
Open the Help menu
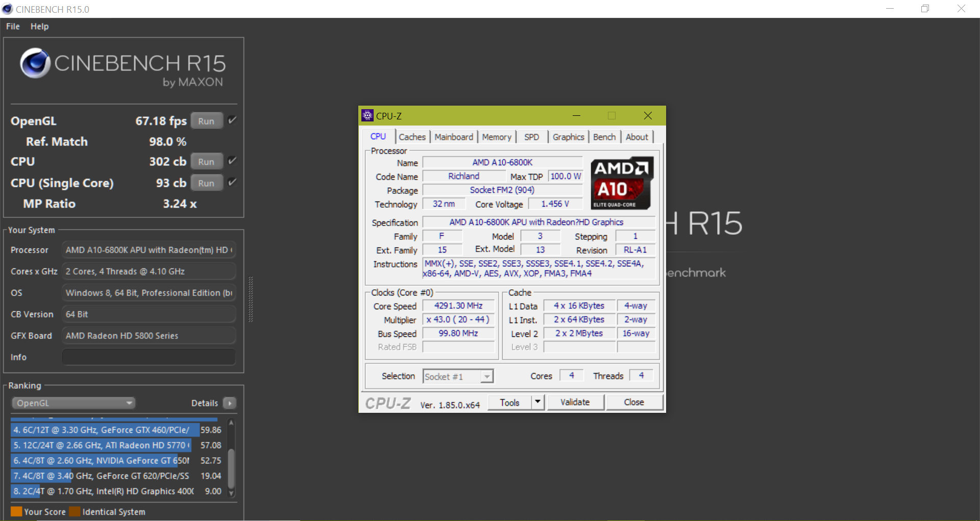[39, 27]
